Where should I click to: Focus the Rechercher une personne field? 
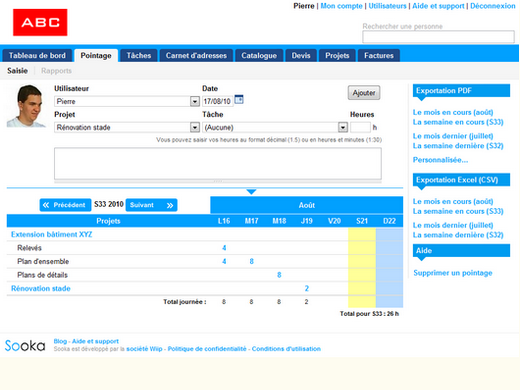click(438, 37)
